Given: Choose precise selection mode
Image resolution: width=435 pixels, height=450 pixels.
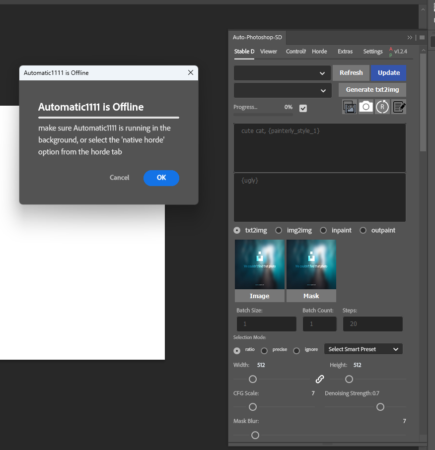Looking at the screenshot, I should point(264,351).
